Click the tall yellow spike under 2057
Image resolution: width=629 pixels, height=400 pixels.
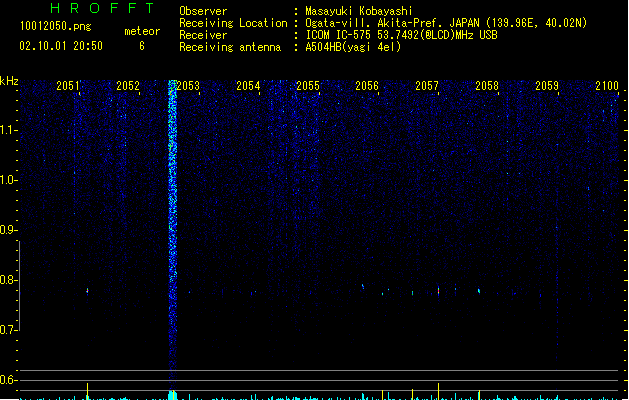[x=438, y=391]
